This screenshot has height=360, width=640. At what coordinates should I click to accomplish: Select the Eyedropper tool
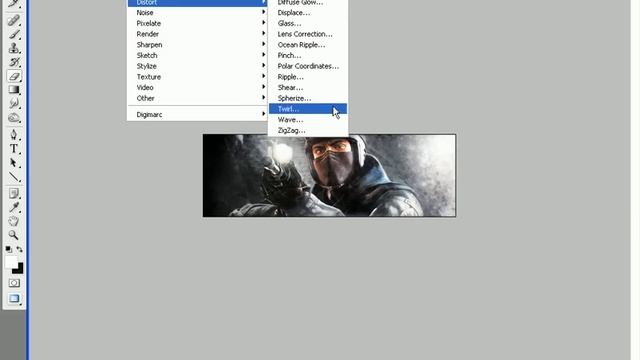[14, 207]
